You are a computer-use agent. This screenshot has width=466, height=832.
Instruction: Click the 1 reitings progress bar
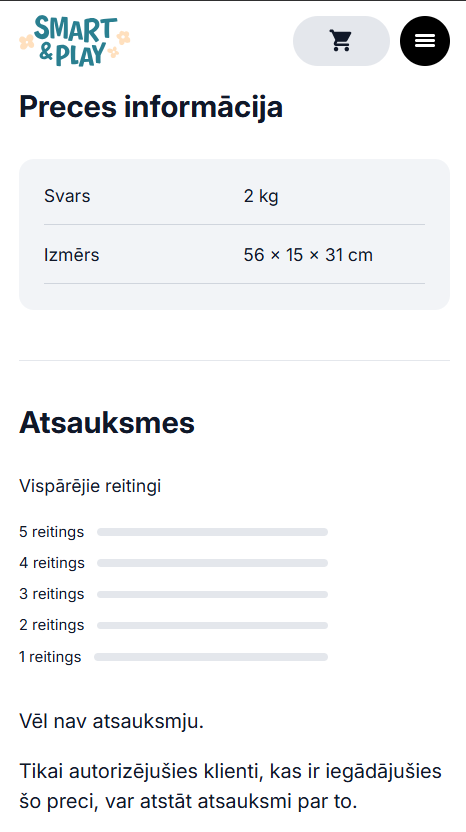click(x=211, y=657)
